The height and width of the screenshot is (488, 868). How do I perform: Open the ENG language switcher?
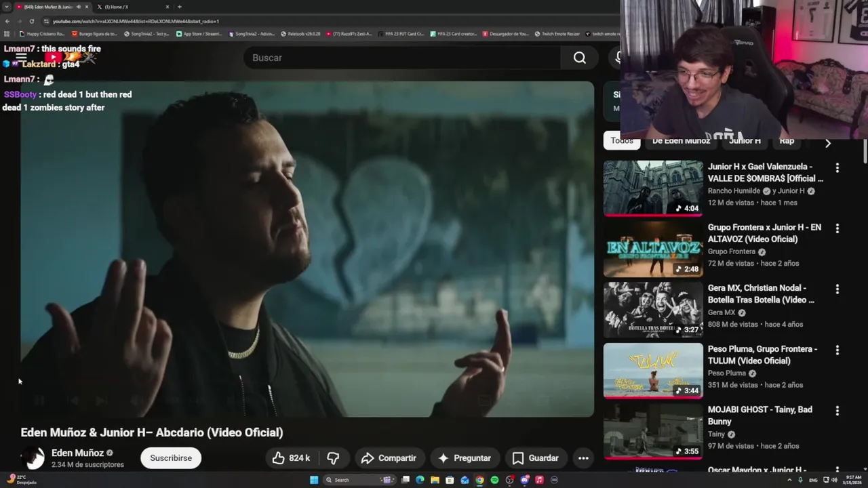click(x=814, y=480)
